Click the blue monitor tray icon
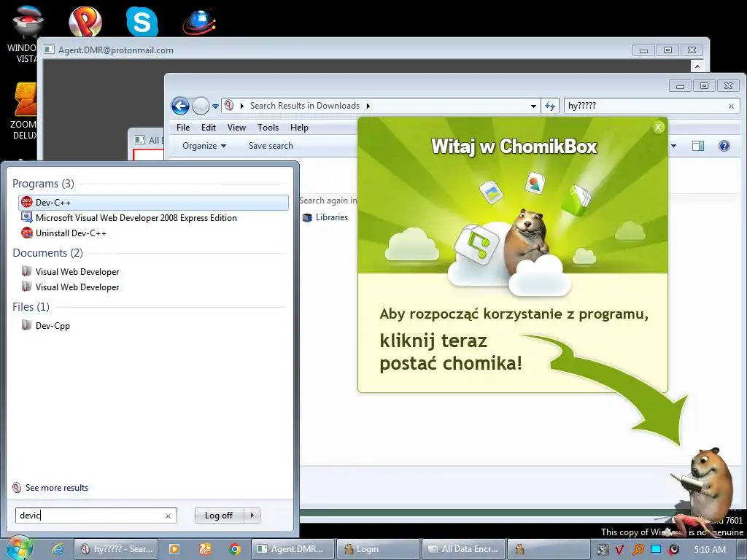The image size is (747, 560). click(x=656, y=549)
